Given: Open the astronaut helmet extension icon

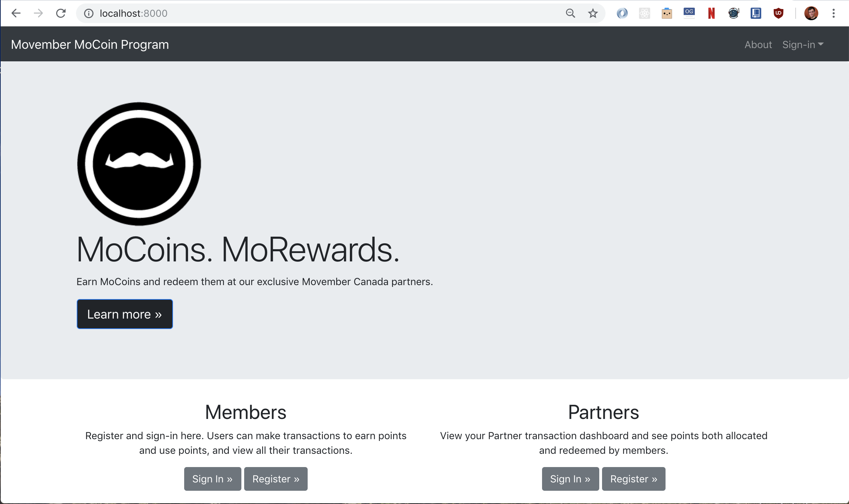Looking at the screenshot, I should (x=734, y=13).
